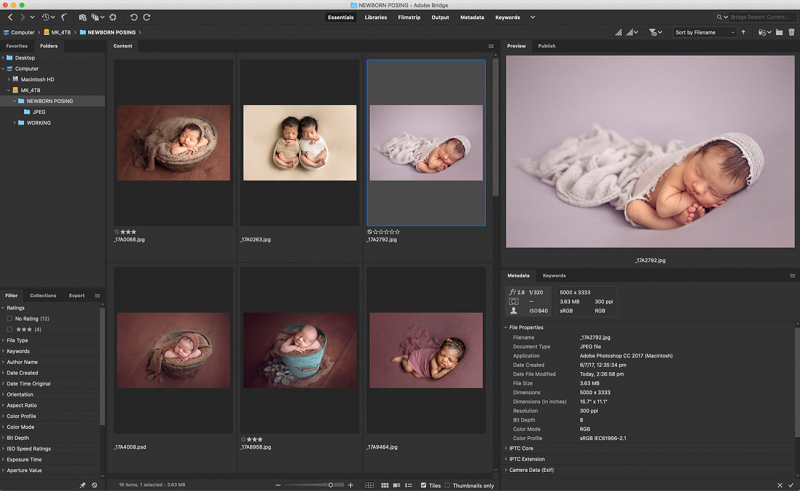This screenshot has width=800, height=491.
Task: Open the filter by rating menu
Action: click(x=655, y=32)
